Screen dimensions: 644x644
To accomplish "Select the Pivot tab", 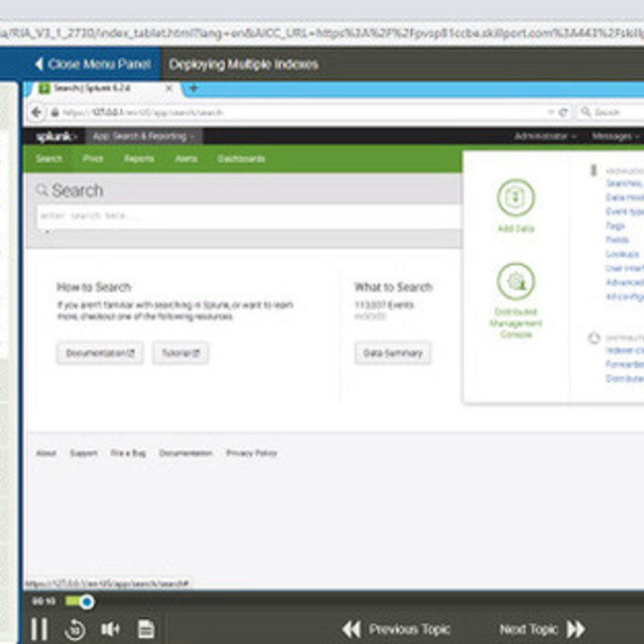I will coord(93,159).
